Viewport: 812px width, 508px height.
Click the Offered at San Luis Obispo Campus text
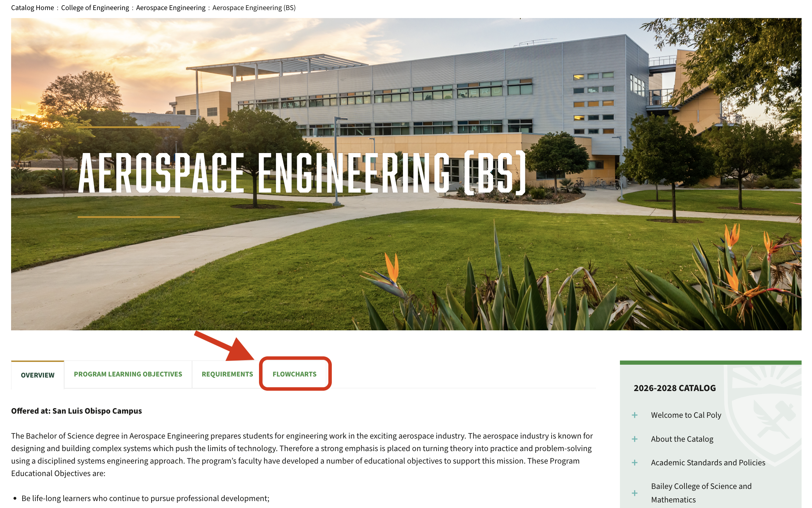coord(76,411)
